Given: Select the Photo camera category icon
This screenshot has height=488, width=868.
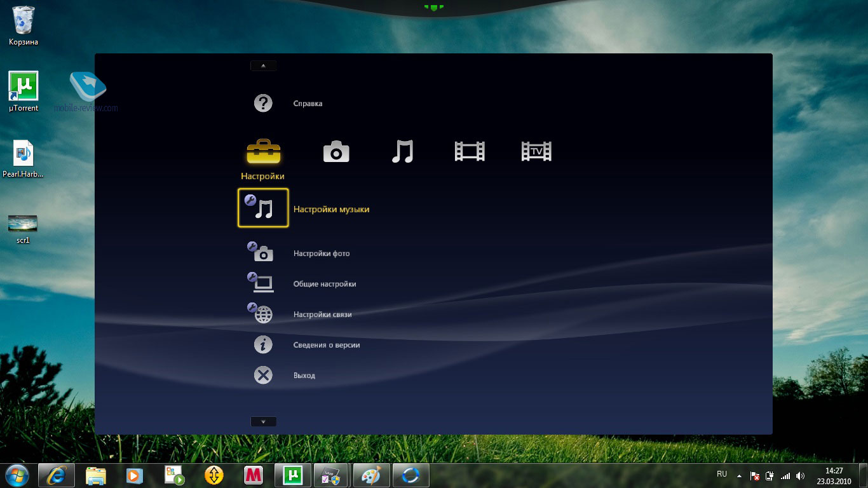Looking at the screenshot, I should pos(336,152).
